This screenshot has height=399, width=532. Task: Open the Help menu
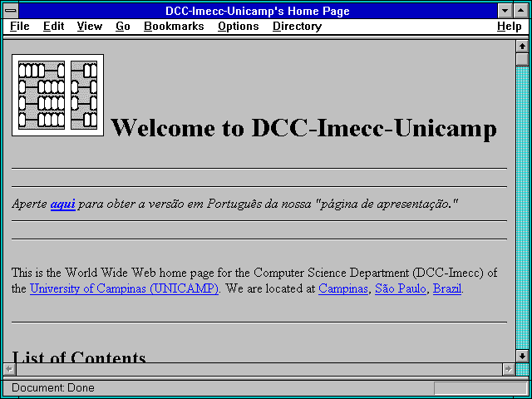510,27
